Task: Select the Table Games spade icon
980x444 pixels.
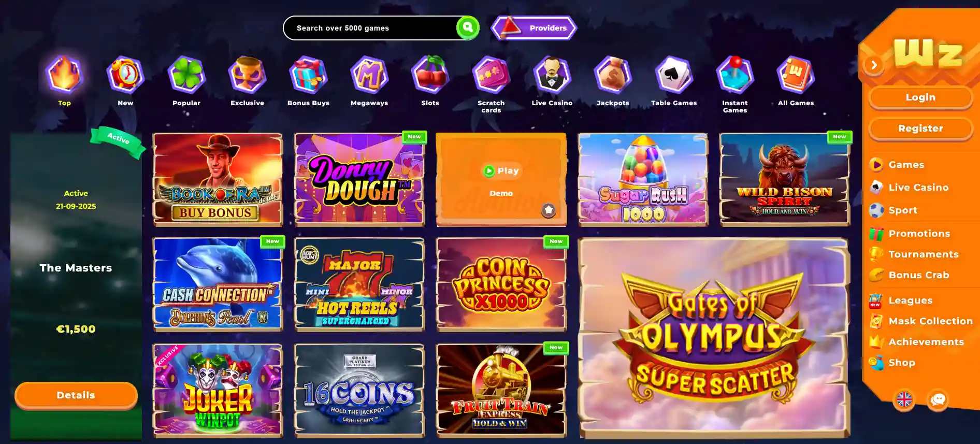Action: [674, 75]
